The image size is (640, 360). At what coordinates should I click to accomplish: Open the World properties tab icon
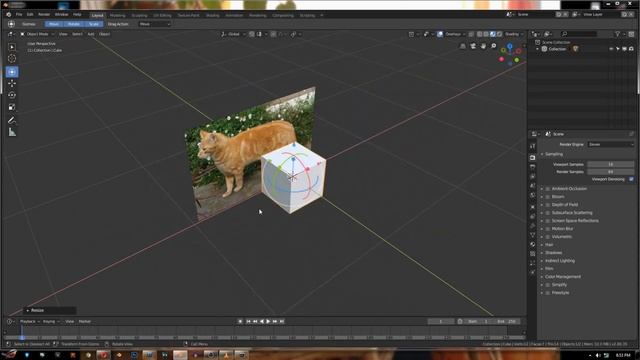click(533, 195)
